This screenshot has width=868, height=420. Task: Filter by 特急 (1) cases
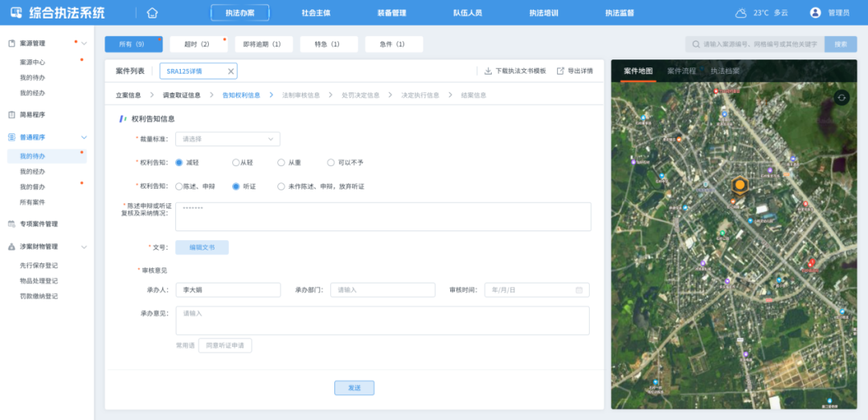329,44
